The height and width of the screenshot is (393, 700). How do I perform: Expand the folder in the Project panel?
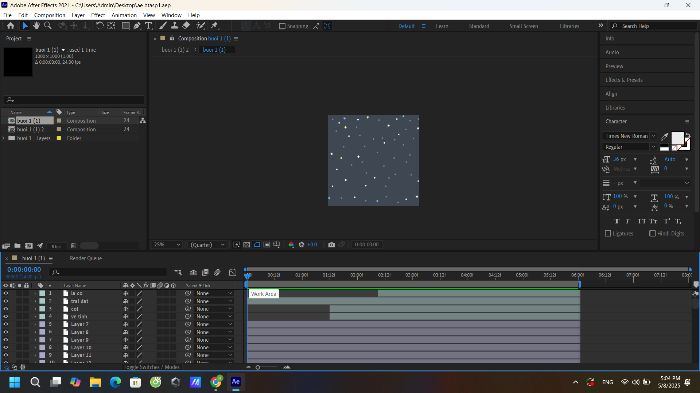tap(4, 138)
